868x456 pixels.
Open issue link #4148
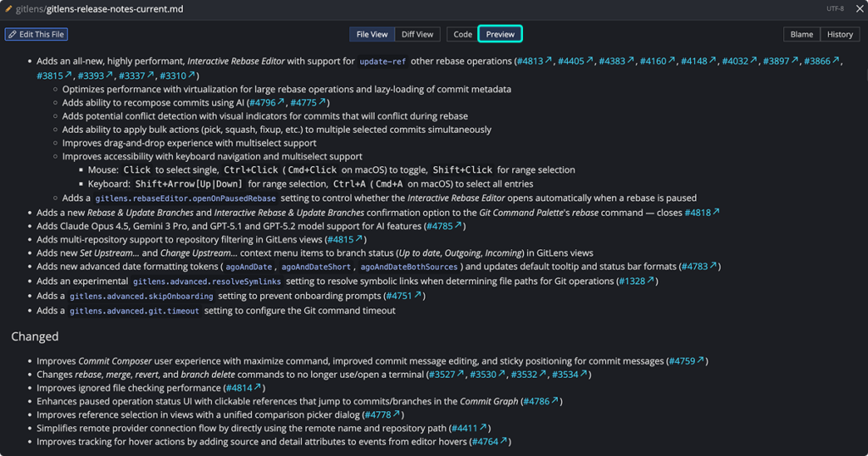click(x=698, y=61)
